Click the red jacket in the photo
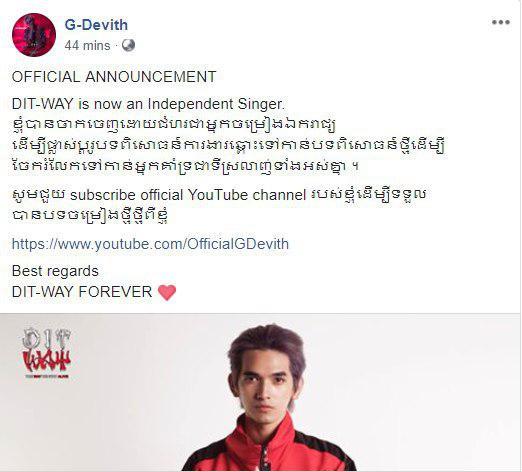Viewport: 522px width, 472px height. coord(268,447)
